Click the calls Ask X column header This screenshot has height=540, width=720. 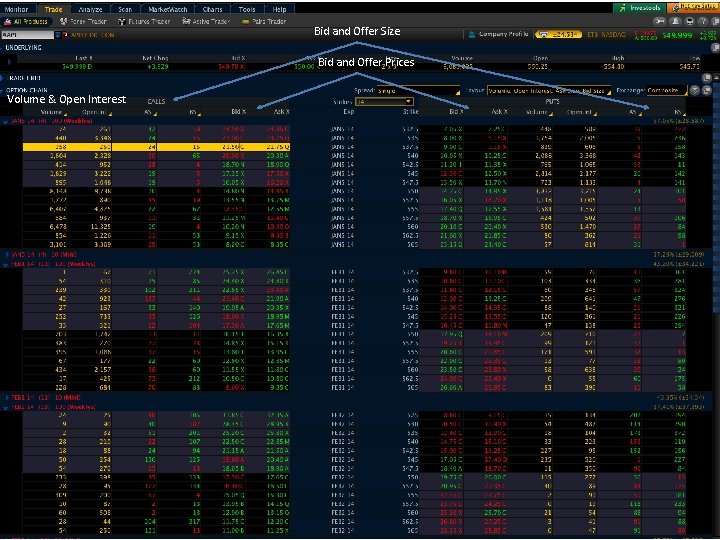point(281,112)
